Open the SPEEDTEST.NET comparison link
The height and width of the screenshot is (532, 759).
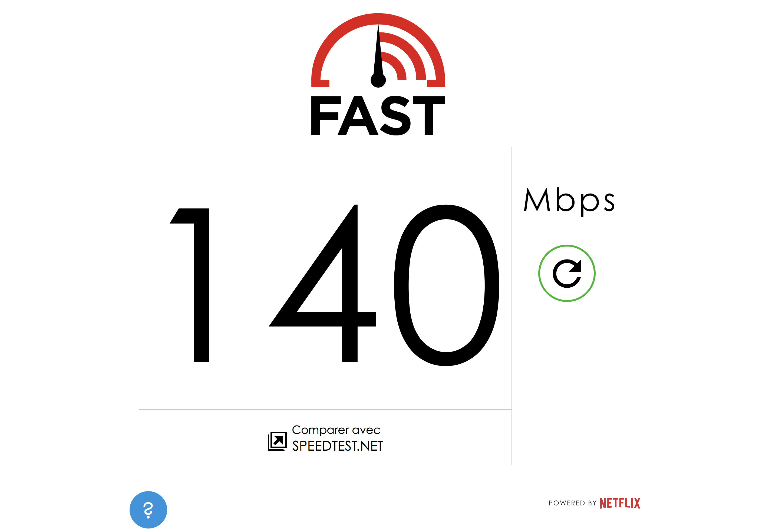pyautogui.click(x=338, y=446)
